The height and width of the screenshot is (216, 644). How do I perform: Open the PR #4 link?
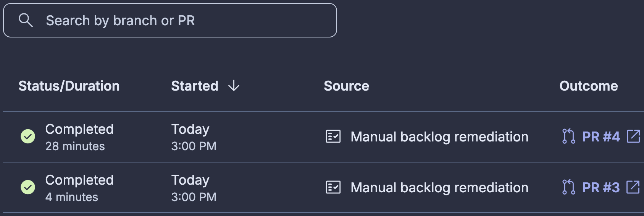(x=601, y=136)
